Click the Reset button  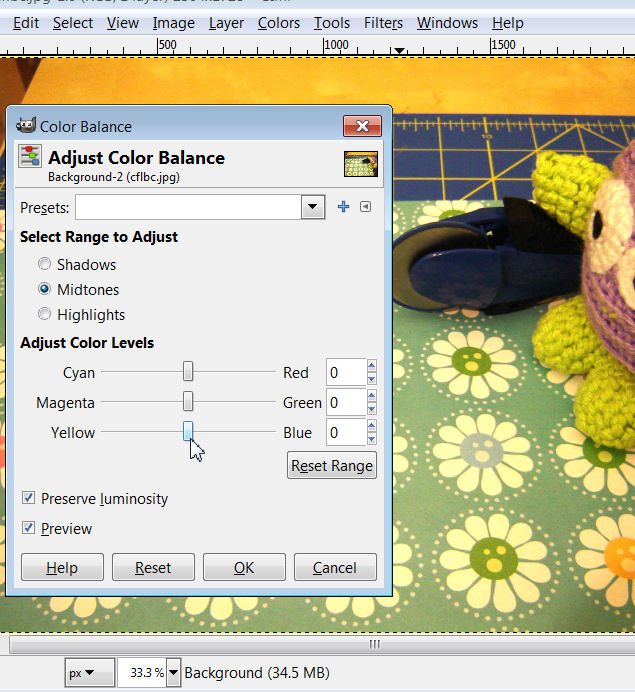(153, 567)
